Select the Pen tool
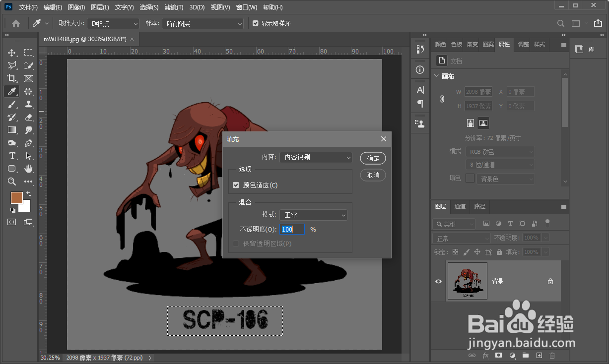609x364 pixels. 29,143
